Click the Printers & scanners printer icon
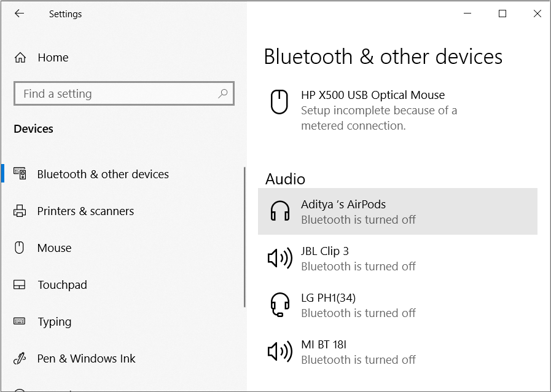This screenshot has height=392, width=551. click(20, 211)
